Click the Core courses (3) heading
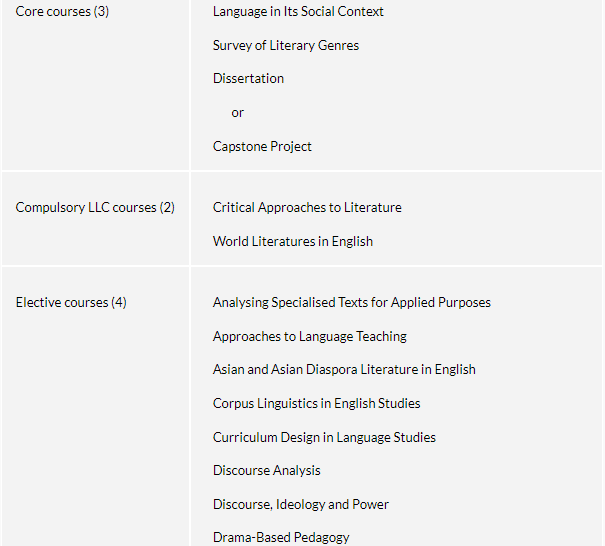Screen dimensions: 605x546 click(62, 12)
